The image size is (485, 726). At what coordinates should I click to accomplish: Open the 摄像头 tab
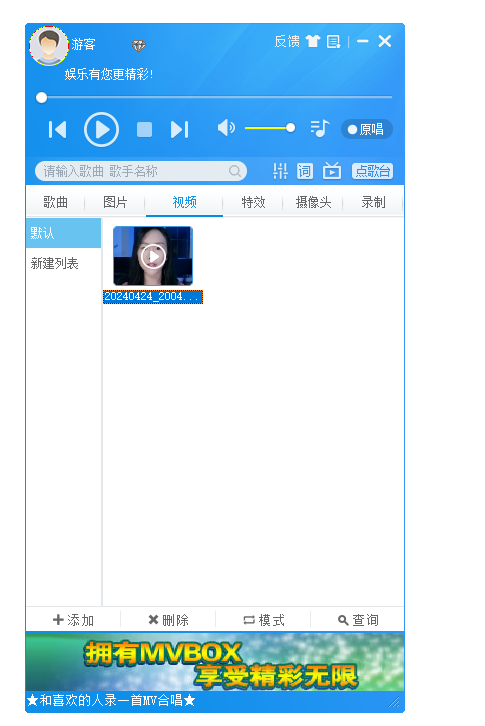pos(313,202)
